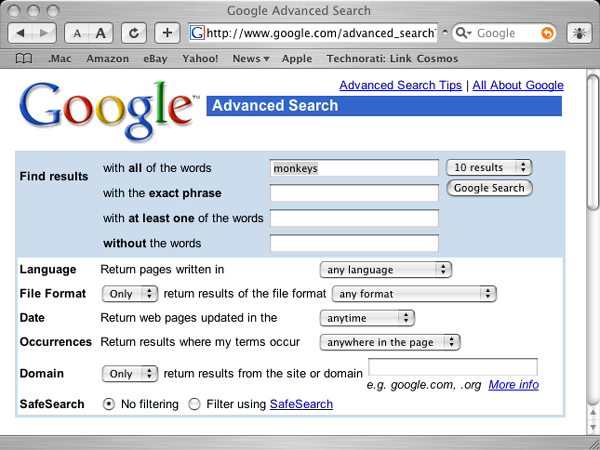Viewport: 600px width, 450px height.
Task: Click the Find results label
Action: [x=54, y=176]
